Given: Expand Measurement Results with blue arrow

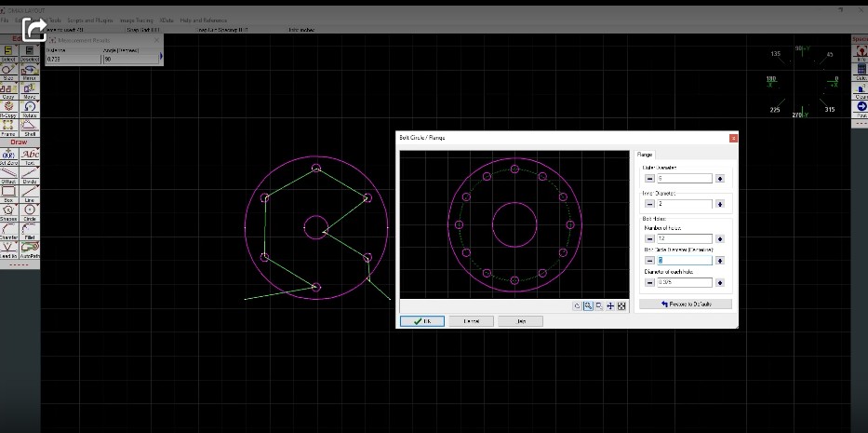Looking at the screenshot, I should pos(161,56).
